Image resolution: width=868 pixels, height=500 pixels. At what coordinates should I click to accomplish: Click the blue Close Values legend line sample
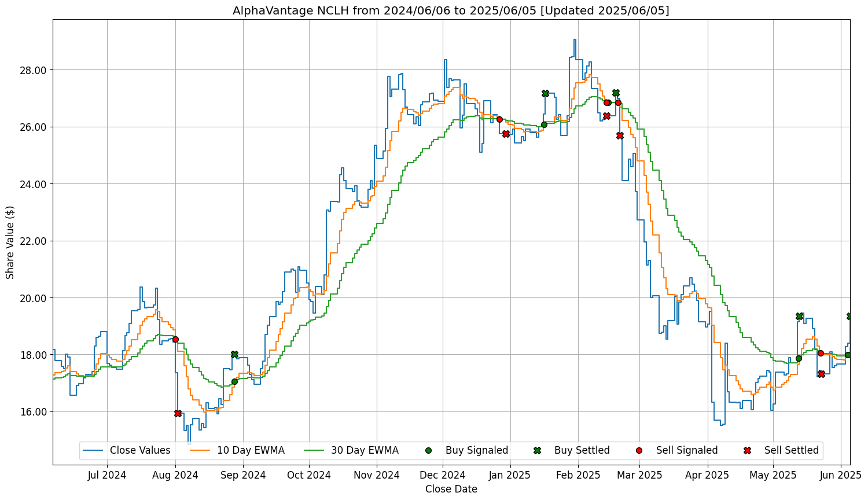pos(93,450)
